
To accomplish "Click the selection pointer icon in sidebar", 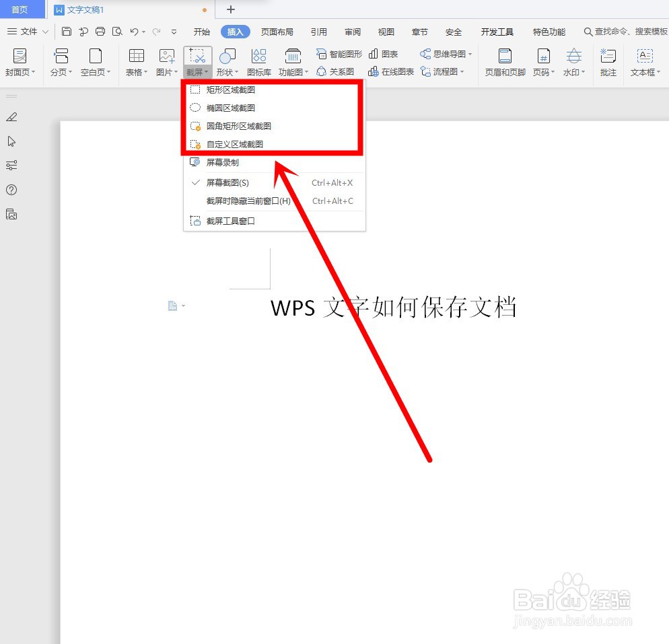I will (11, 141).
